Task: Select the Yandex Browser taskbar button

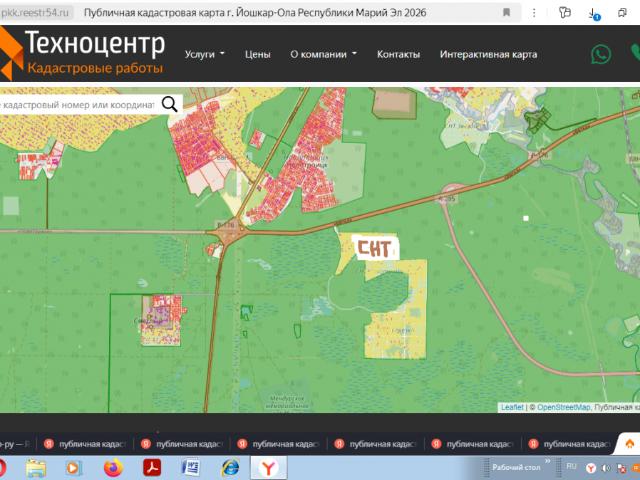Action: (x=269, y=468)
